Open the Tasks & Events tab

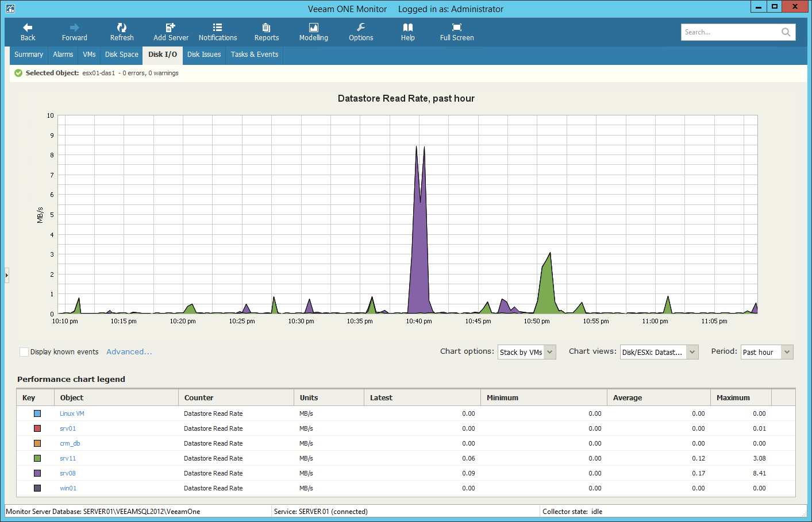tap(255, 55)
